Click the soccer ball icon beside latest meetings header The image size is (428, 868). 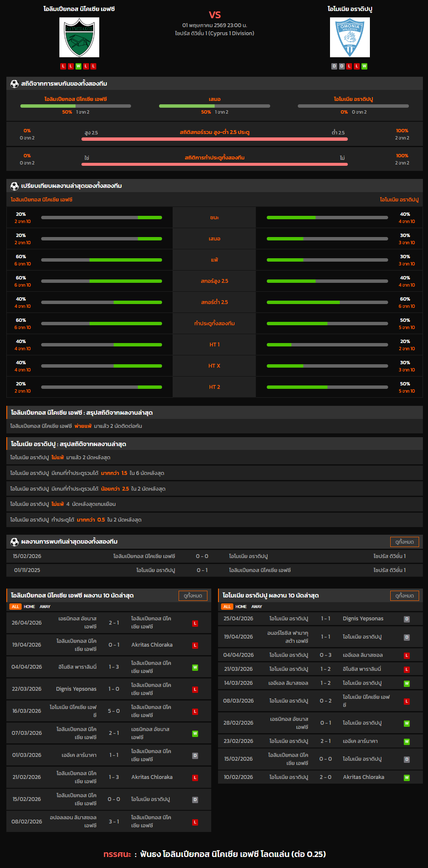coord(14,541)
